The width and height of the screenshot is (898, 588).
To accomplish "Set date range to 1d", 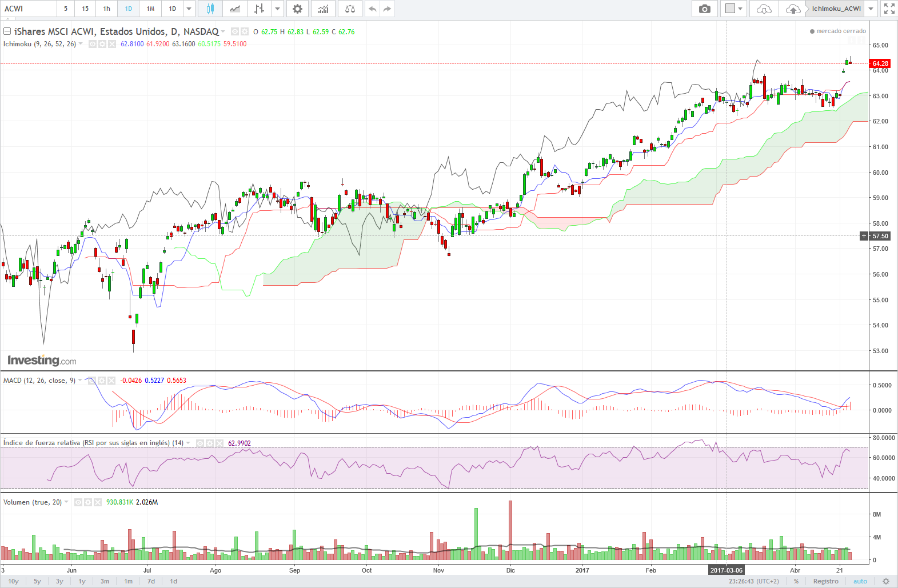I will point(174,581).
